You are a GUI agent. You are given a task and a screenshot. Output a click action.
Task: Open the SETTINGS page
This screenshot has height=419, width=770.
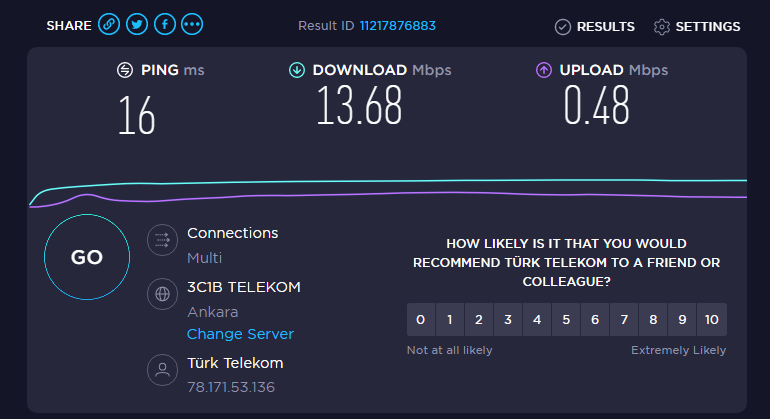(697, 26)
